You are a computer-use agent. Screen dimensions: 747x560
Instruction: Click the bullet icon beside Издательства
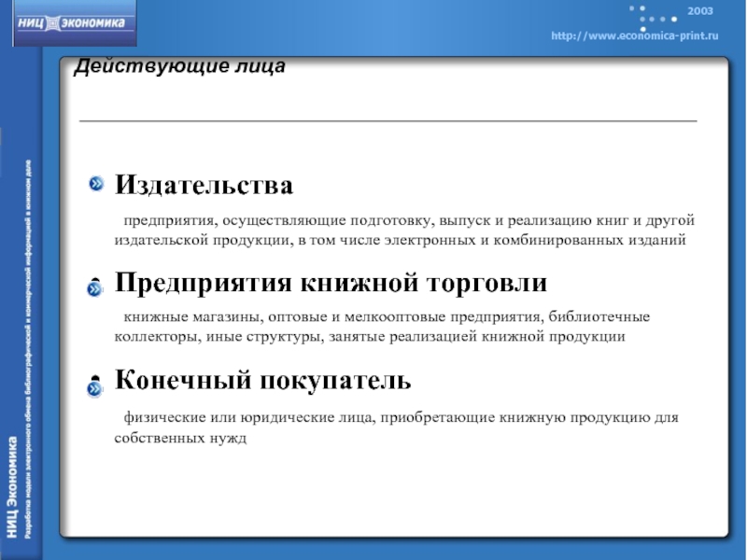96,185
